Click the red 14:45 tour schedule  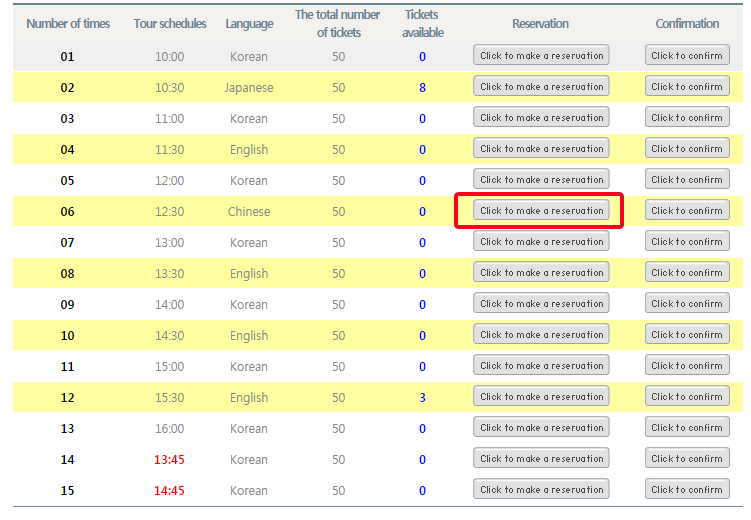pyautogui.click(x=169, y=491)
